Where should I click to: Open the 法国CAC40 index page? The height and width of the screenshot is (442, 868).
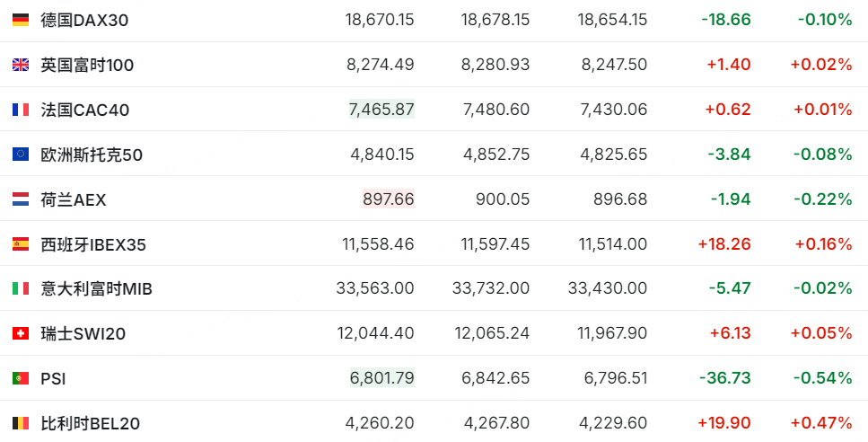(84, 110)
